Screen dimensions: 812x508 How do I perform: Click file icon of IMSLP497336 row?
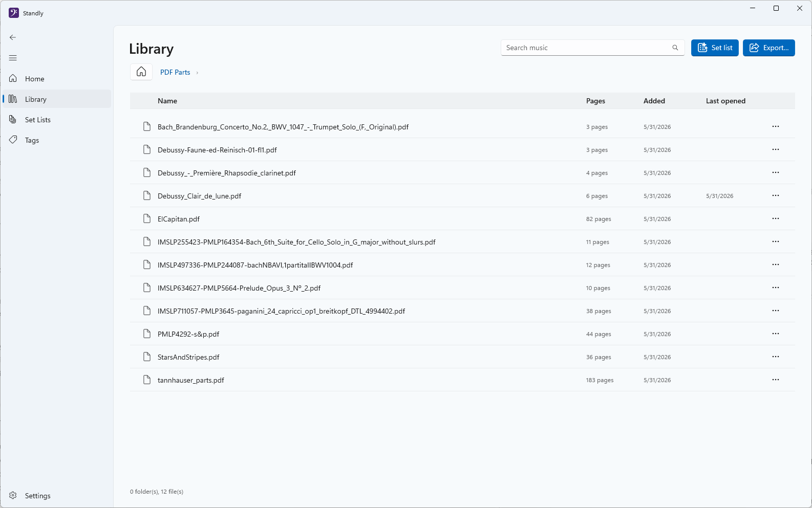[x=147, y=264]
